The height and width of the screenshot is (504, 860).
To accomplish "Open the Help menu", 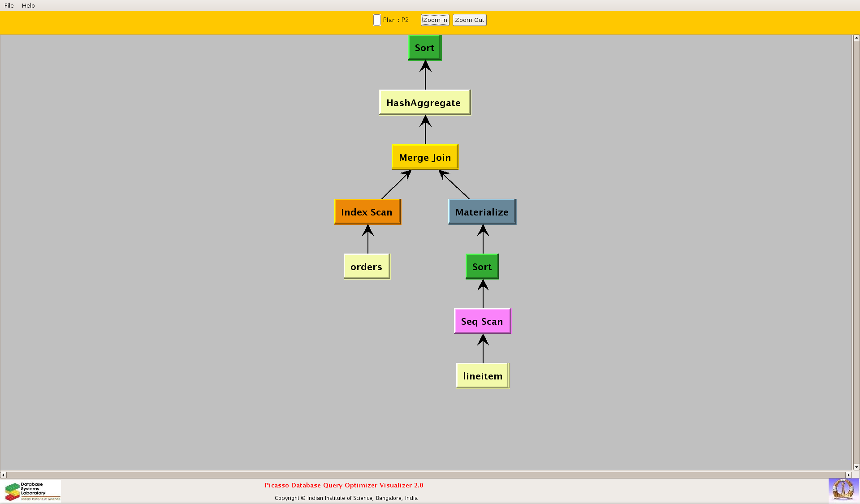I will (x=28, y=5).
